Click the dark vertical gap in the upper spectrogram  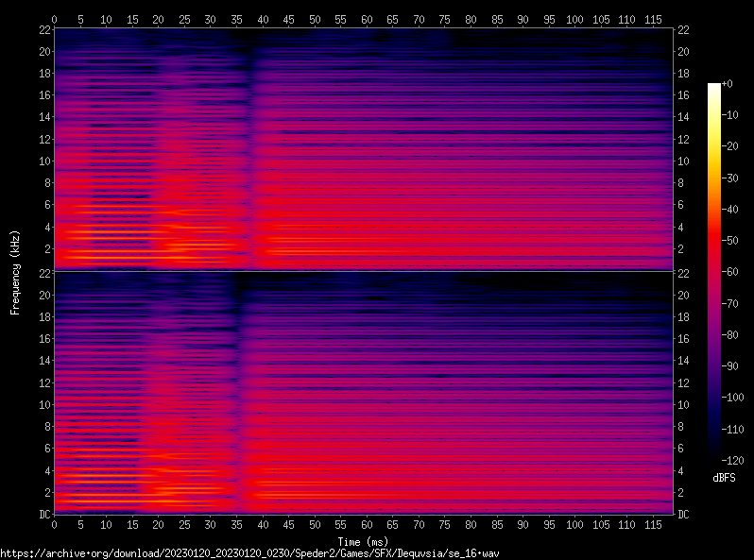(248, 151)
